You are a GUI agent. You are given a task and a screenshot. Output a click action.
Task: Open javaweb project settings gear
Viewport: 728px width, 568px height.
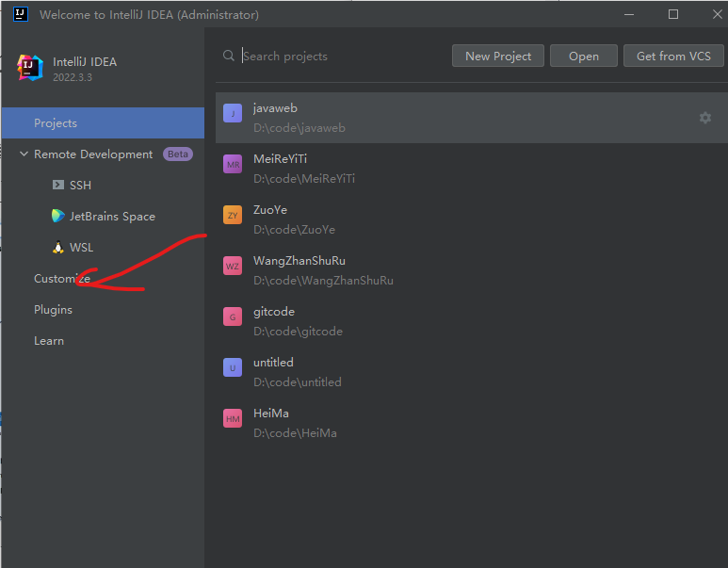pyautogui.click(x=704, y=118)
